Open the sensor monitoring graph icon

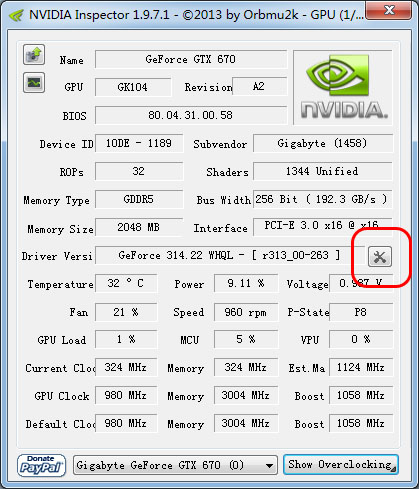pyautogui.click(x=34, y=83)
